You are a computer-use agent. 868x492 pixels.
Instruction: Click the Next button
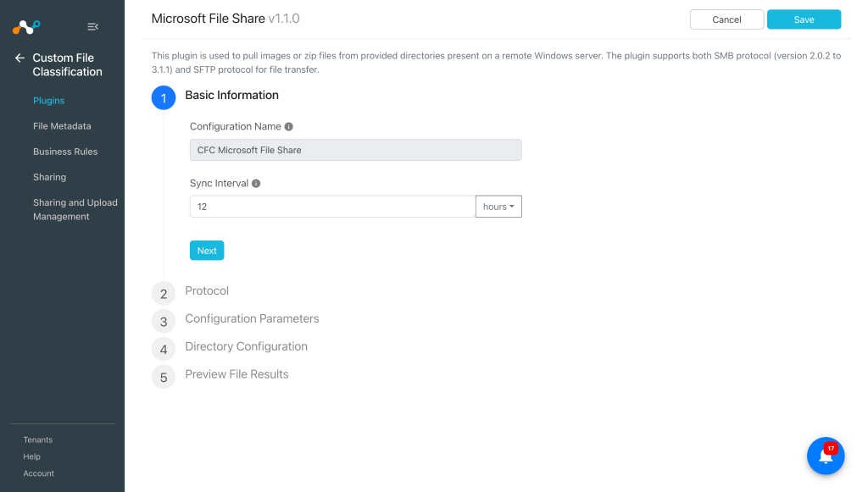pos(207,251)
